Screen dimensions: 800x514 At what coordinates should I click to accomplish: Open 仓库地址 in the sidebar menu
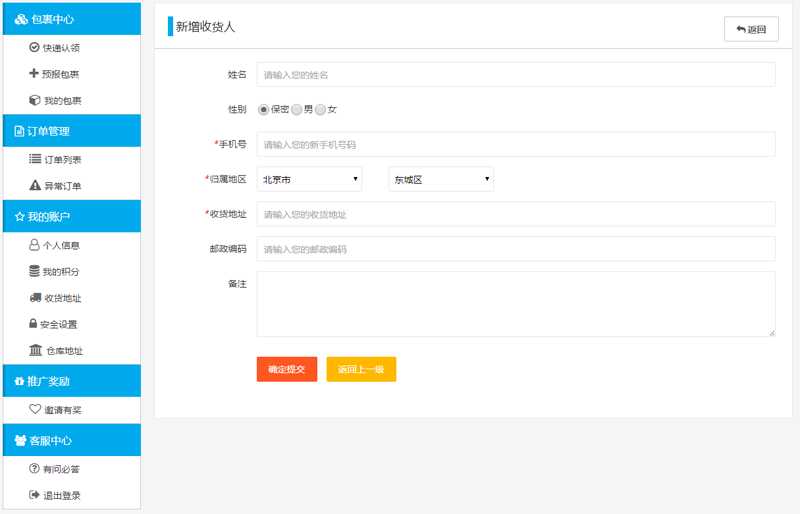tap(63, 351)
